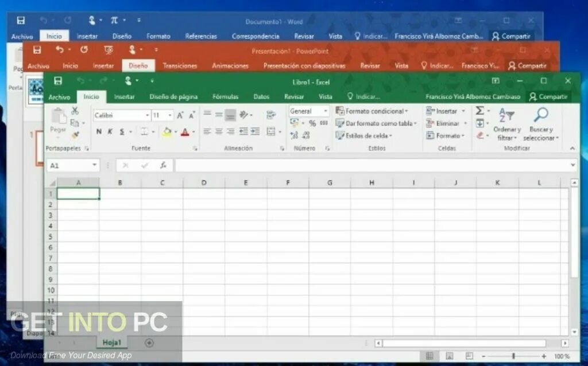Open Referencias tab in Word window

click(201, 36)
